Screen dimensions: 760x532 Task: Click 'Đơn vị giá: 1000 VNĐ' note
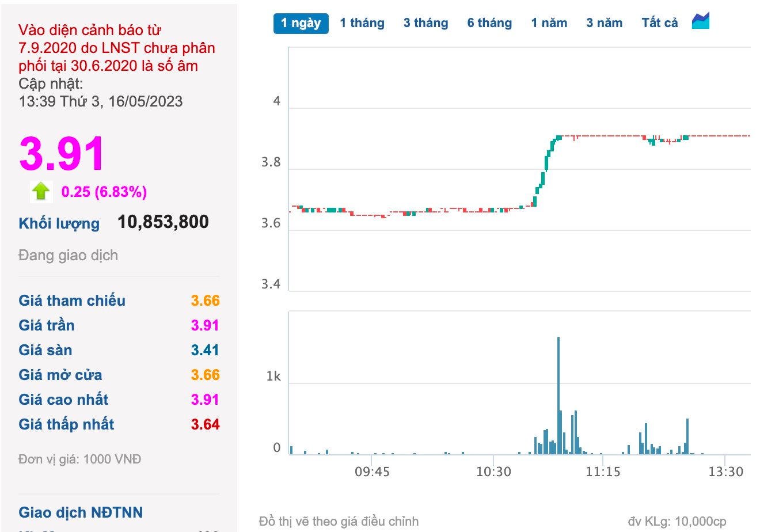(x=79, y=459)
